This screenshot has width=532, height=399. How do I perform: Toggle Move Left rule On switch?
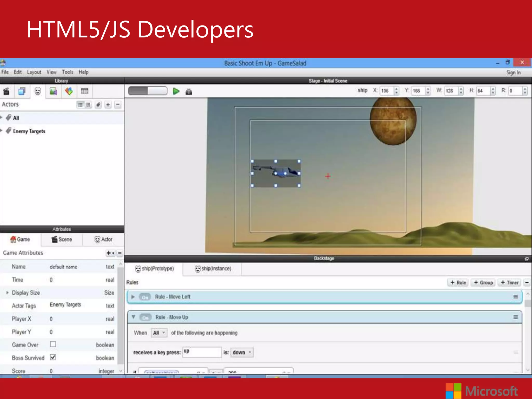coord(145,297)
